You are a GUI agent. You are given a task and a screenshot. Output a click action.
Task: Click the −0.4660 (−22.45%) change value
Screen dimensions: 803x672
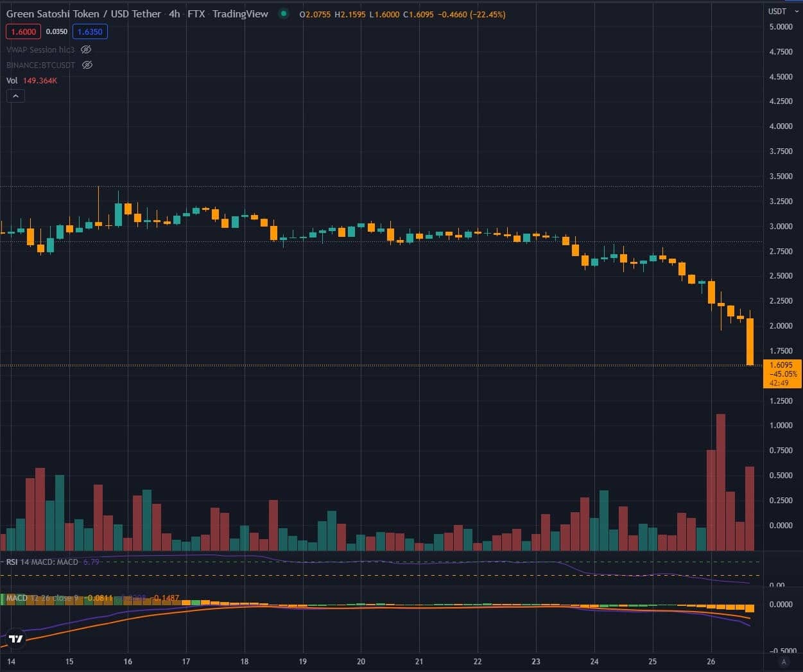point(471,14)
